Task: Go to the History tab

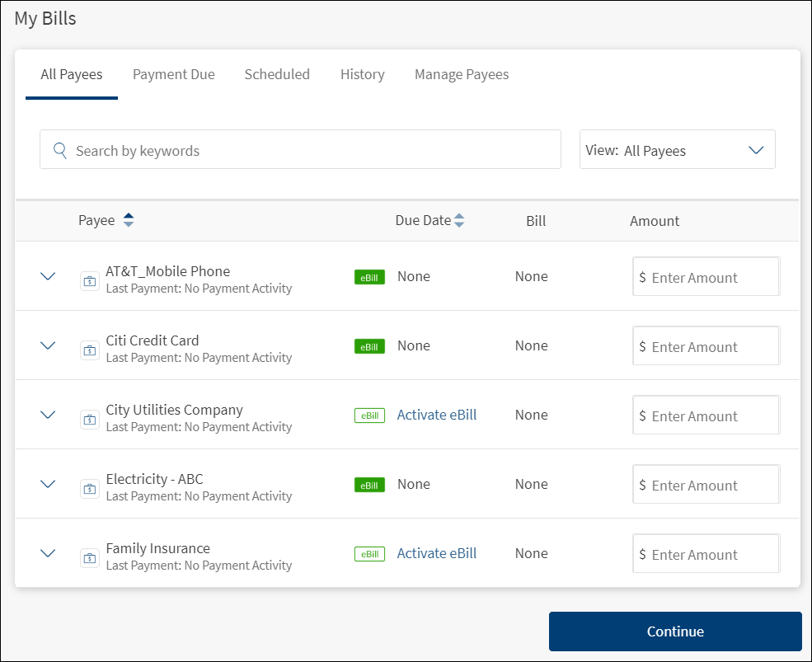Action: [362, 74]
